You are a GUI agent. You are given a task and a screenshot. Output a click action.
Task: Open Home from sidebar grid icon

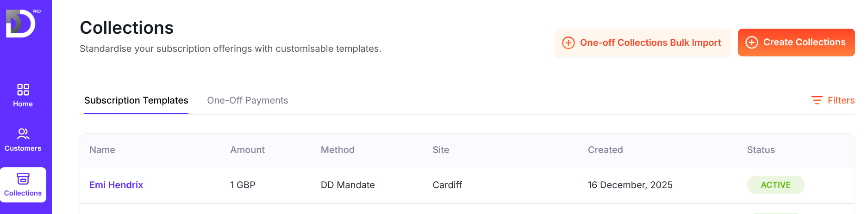[x=23, y=90]
